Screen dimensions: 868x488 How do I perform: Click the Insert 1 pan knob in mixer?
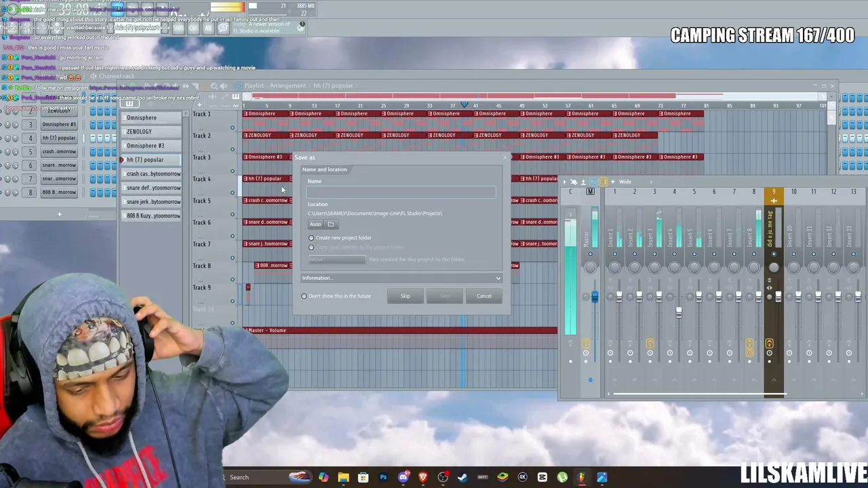[x=614, y=268]
